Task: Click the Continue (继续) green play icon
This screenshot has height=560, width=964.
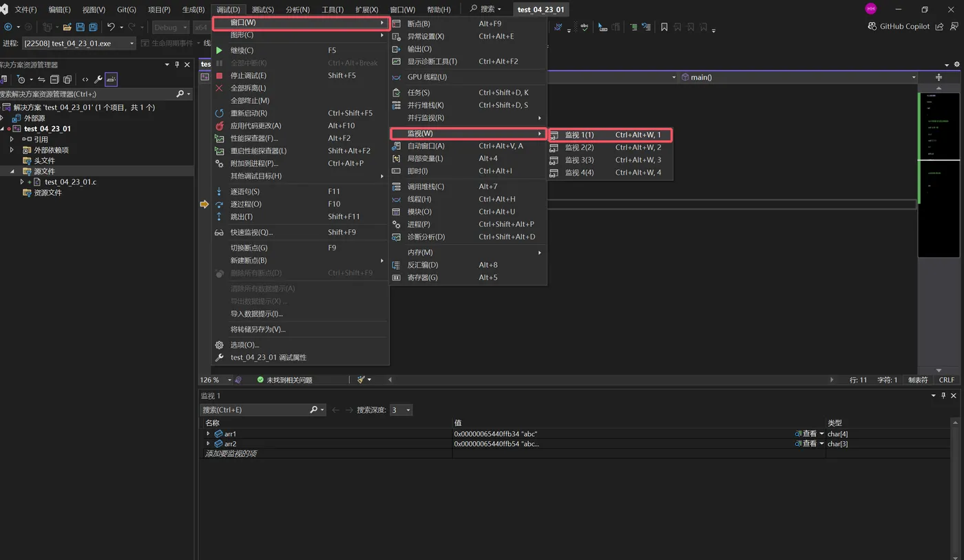Action: click(x=219, y=50)
